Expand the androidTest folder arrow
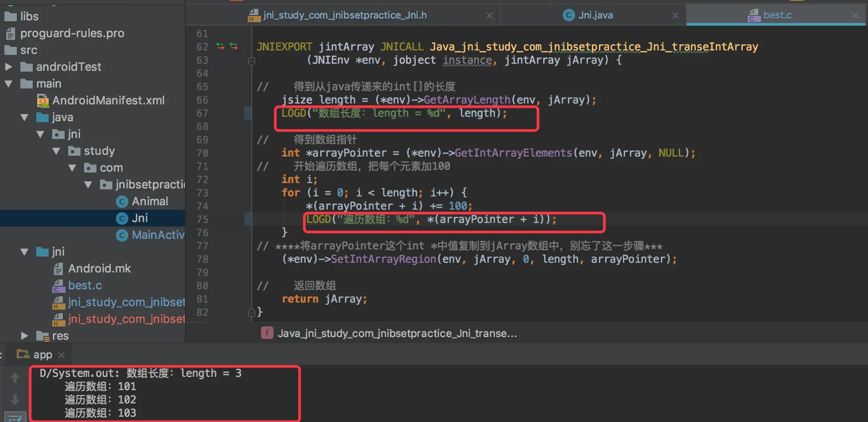 click(x=8, y=67)
